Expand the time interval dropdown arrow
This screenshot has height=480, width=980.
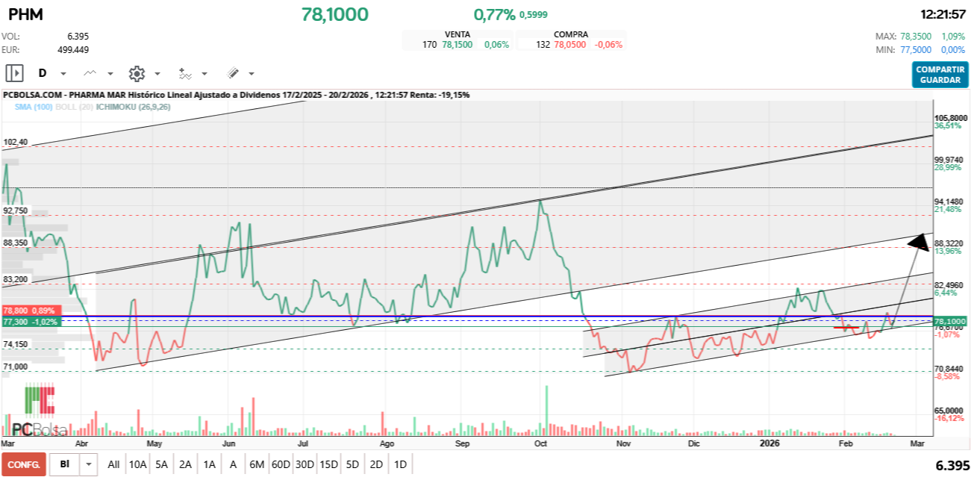pos(63,74)
